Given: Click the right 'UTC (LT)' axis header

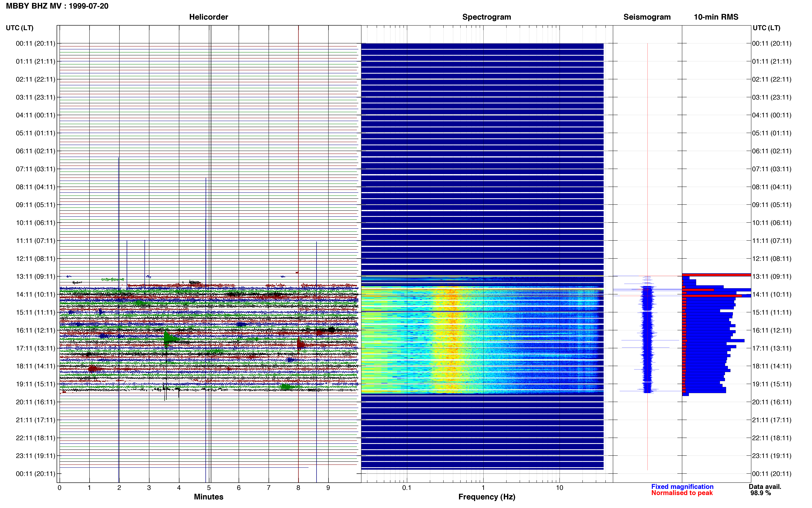Looking at the screenshot, I should 766,28.
